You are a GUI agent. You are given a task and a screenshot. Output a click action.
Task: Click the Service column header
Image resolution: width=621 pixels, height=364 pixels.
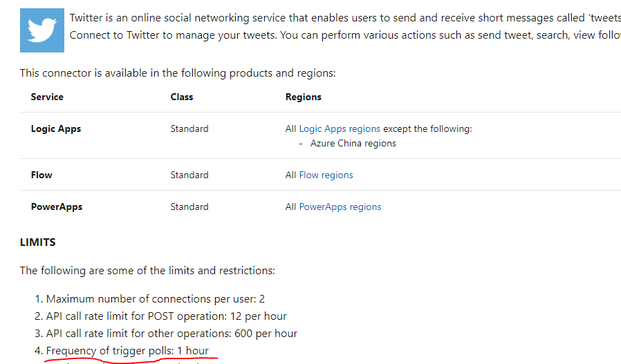pos(47,97)
